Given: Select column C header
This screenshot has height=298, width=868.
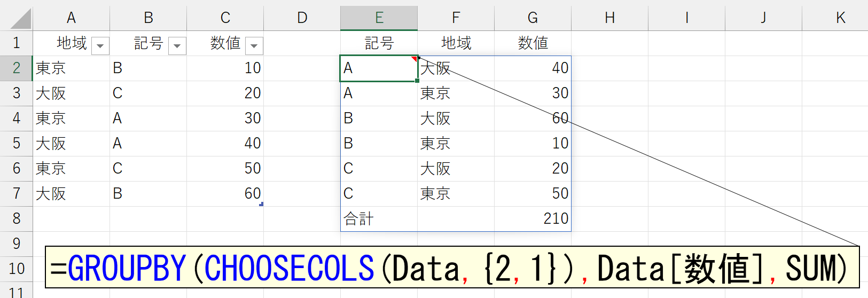Looking at the screenshot, I should click(x=225, y=18).
